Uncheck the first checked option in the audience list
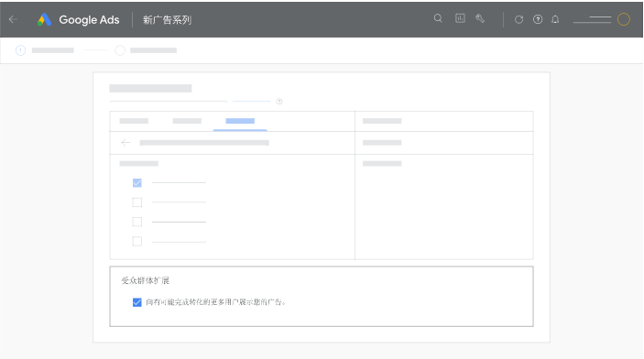Viewport: 644px width, 359px height. (x=137, y=183)
